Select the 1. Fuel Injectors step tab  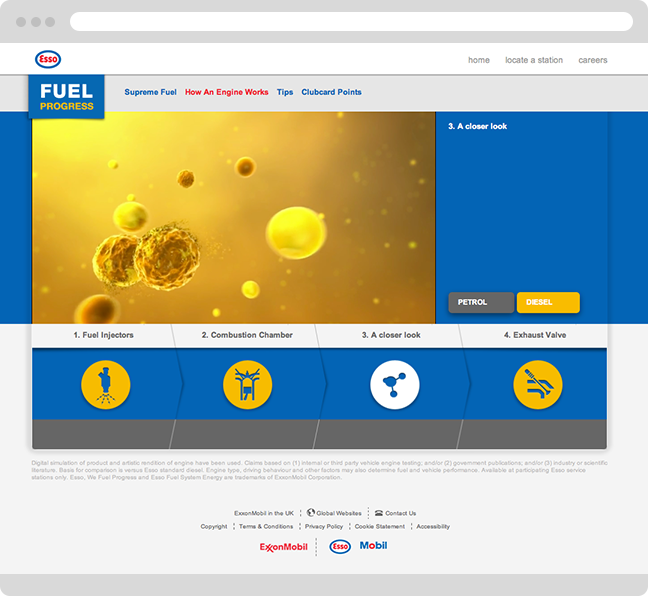(103, 335)
